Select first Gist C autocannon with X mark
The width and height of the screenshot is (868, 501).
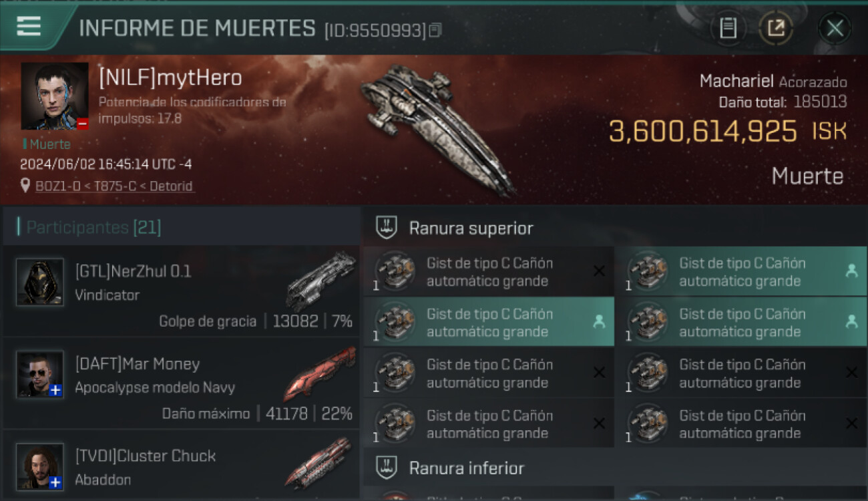click(488, 272)
